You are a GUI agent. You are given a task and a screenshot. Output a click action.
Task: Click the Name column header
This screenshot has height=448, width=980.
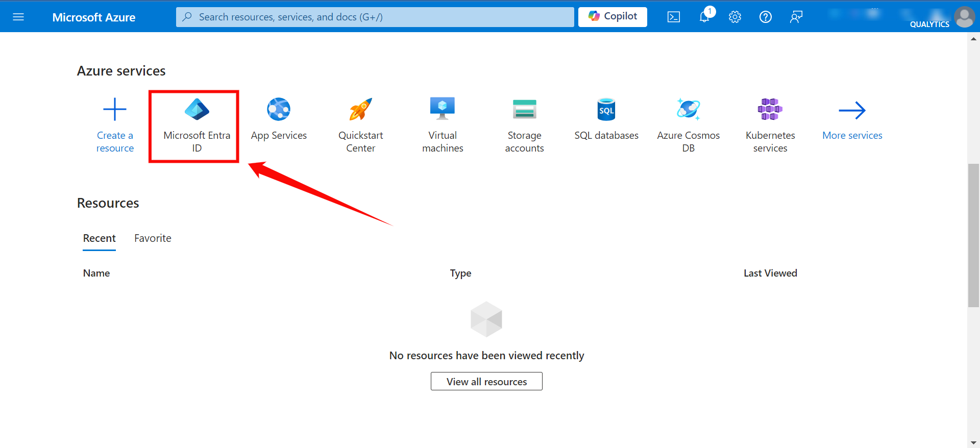(x=96, y=273)
